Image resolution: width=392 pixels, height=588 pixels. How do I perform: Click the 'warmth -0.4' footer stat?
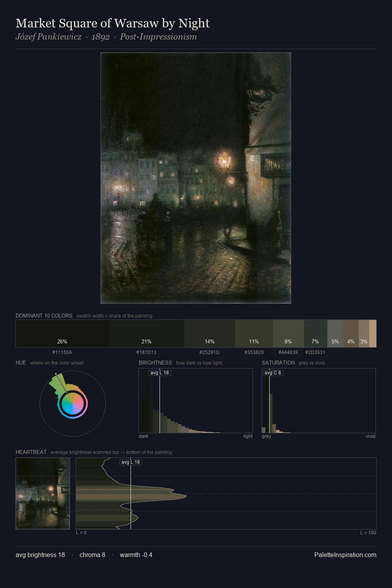pyautogui.click(x=136, y=555)
